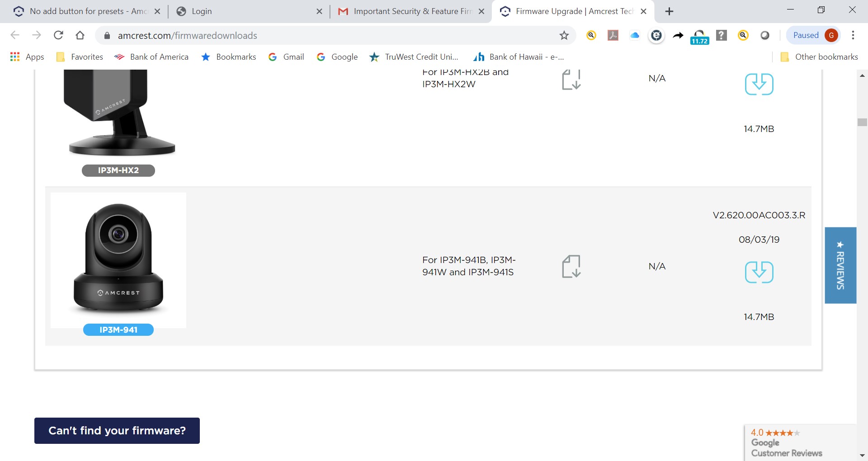This screenshot has width=868, height=461.
Task: Open the Adobe PDF extension icon
Action: coord(613,35)
